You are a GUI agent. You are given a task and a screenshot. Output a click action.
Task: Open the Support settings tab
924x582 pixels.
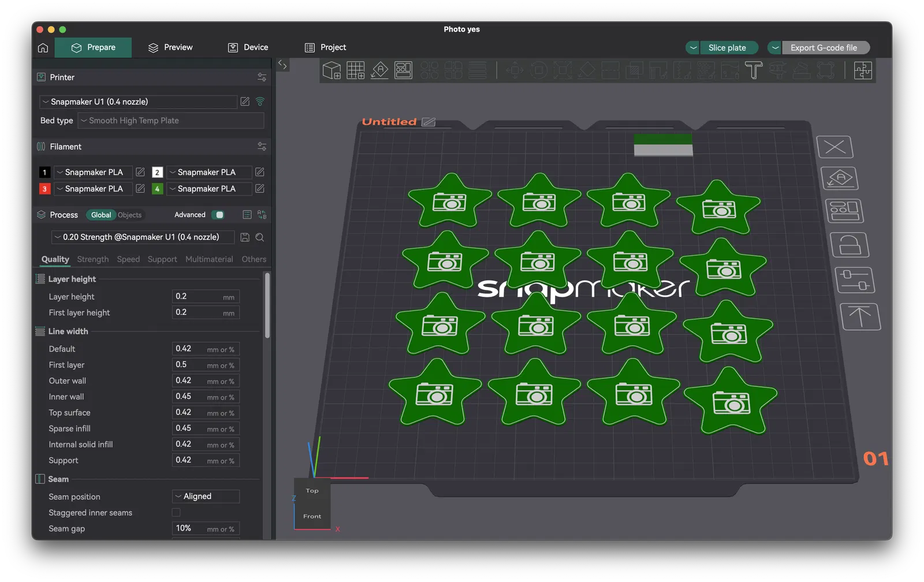[162, 259]
